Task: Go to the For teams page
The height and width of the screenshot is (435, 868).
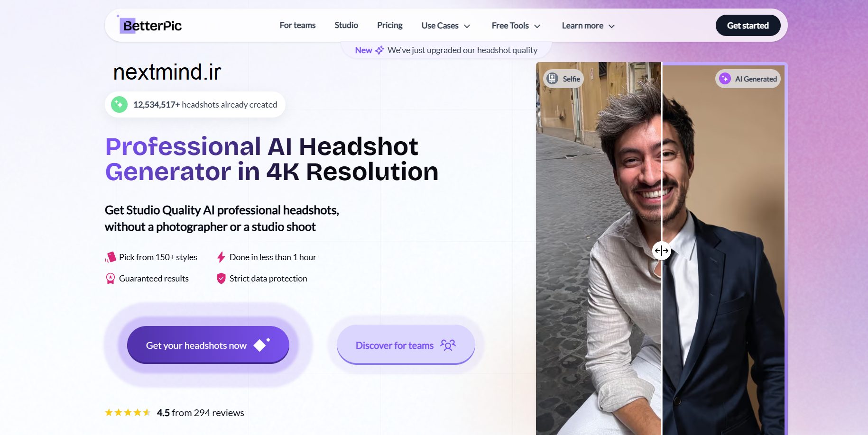Action: tap(297, 25)
